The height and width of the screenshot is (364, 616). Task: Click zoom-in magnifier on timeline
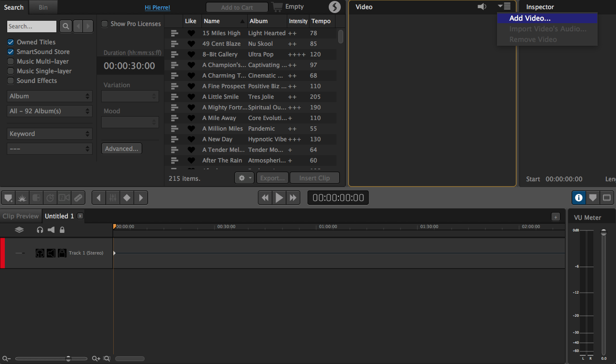point(96,359)
